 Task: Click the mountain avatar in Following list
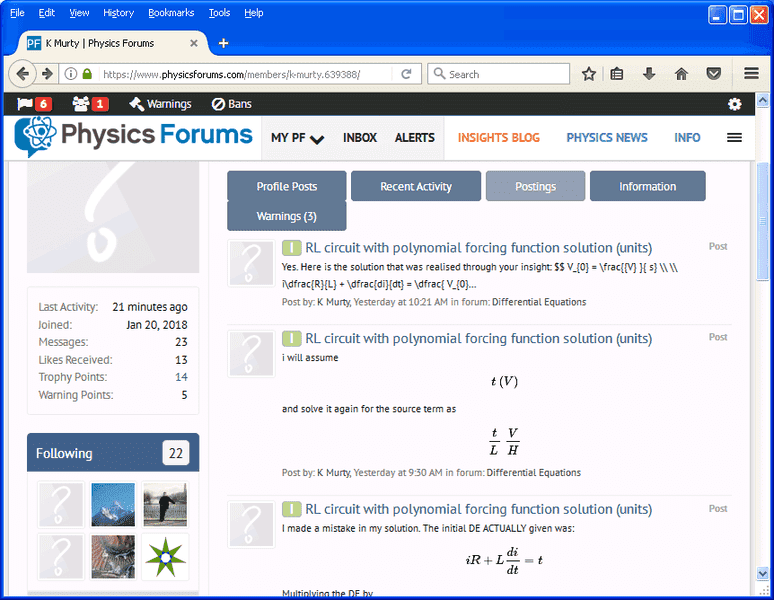112,505
